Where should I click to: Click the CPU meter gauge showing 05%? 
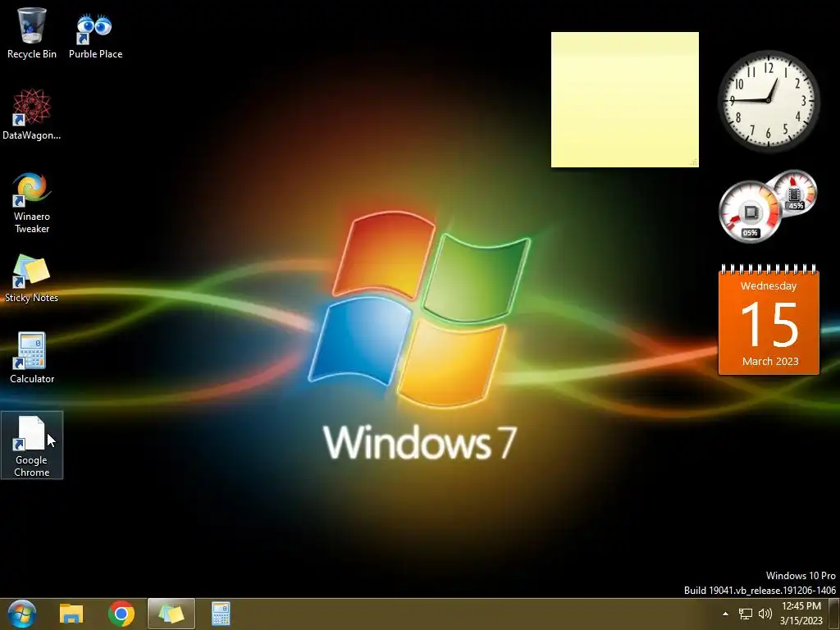(x=750, y=212)
